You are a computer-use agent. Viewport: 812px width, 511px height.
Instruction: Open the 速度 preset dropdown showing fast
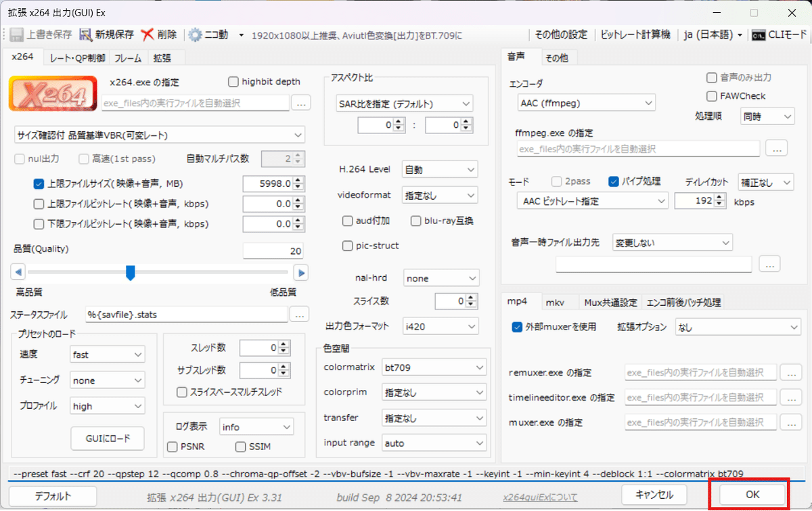point(108,355)
